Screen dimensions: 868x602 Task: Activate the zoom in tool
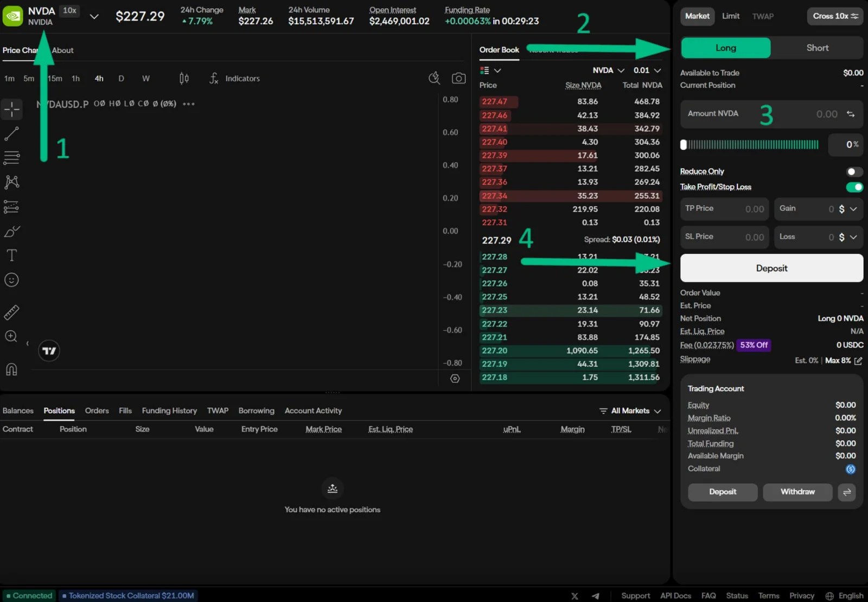[x=11, y=336]
